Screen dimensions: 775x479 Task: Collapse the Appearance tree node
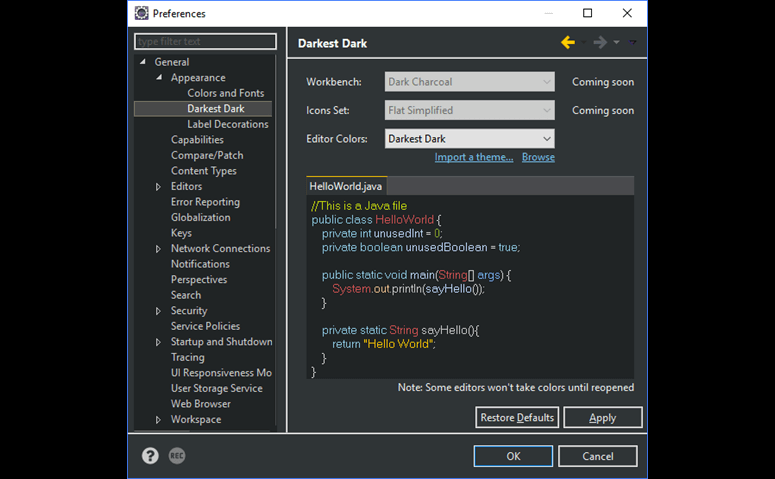pyautogui.click(x=159, y=78)
